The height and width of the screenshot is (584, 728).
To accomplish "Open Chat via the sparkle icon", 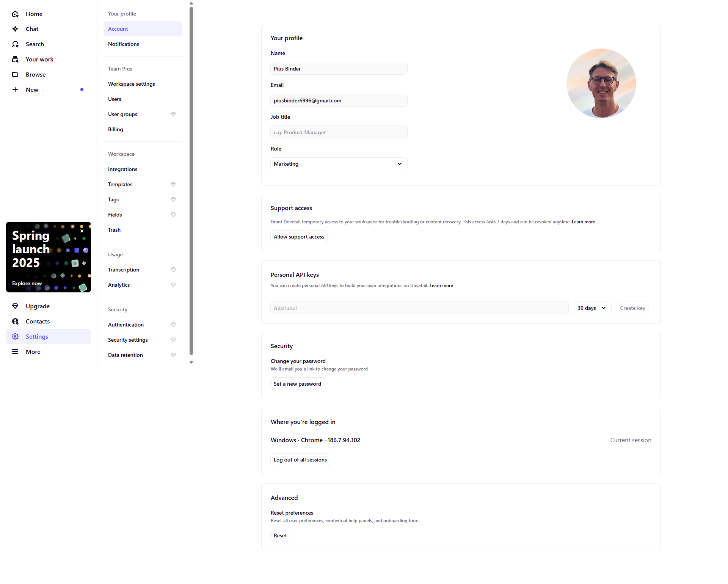I will (x=15, y=29).
